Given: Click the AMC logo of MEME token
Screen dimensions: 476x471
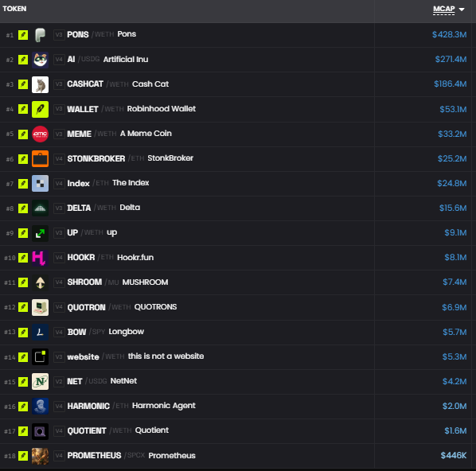Looking at the screenshot, I should tap(40, 134).
